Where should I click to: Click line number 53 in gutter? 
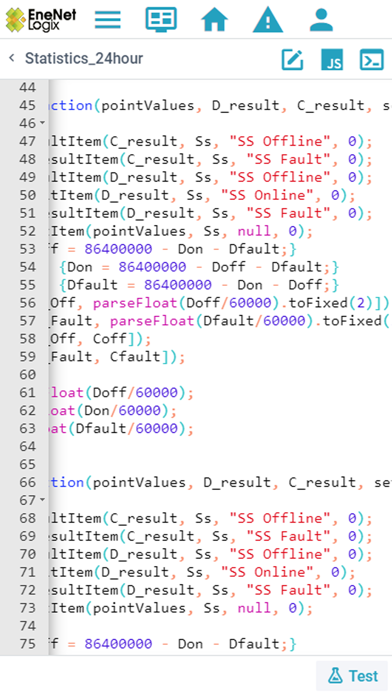point(28,249)
